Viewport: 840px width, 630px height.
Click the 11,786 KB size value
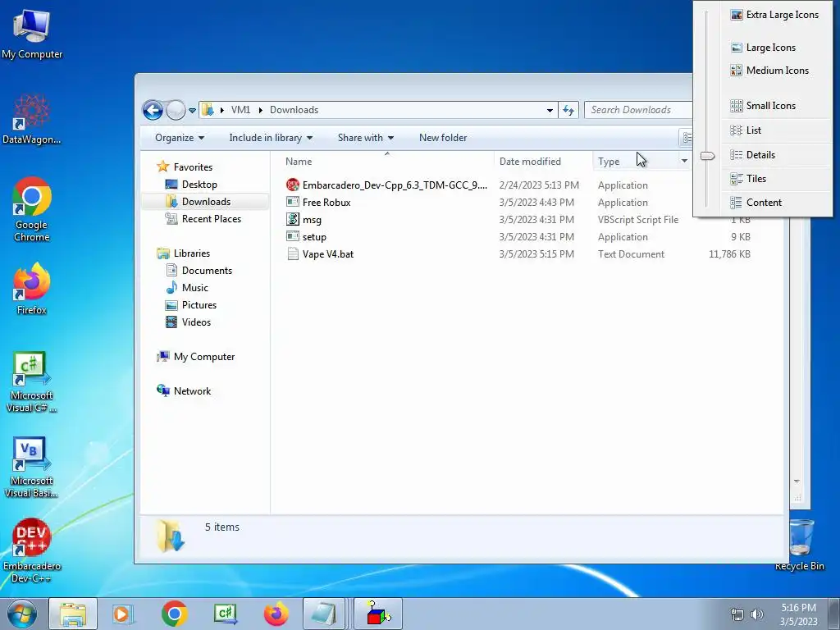pos(729,254)
